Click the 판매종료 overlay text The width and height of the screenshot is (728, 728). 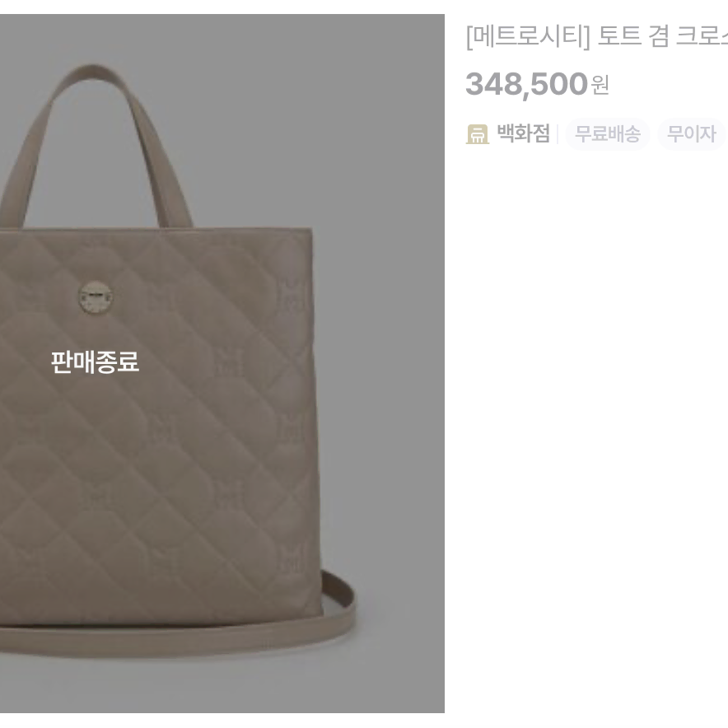coord(95,362)
